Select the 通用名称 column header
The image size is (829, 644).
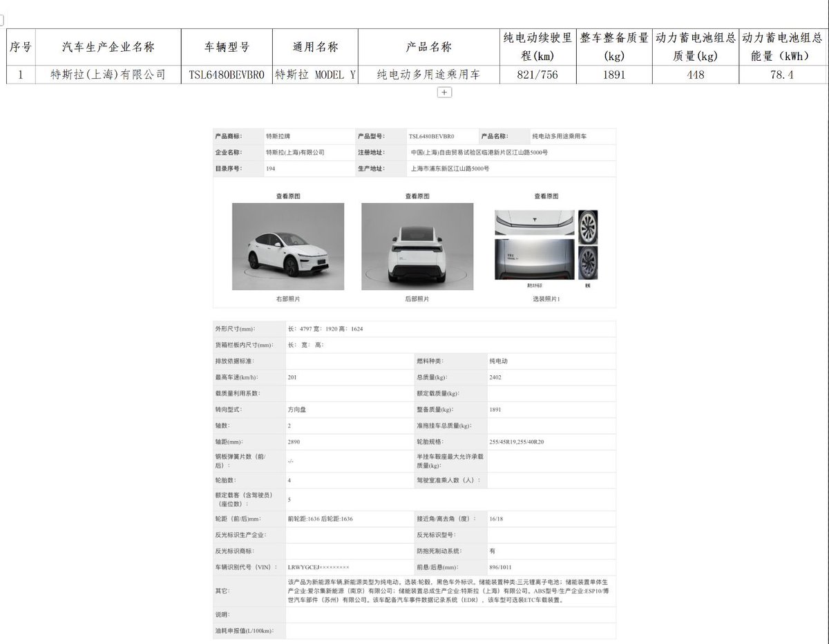click(315, 47)
